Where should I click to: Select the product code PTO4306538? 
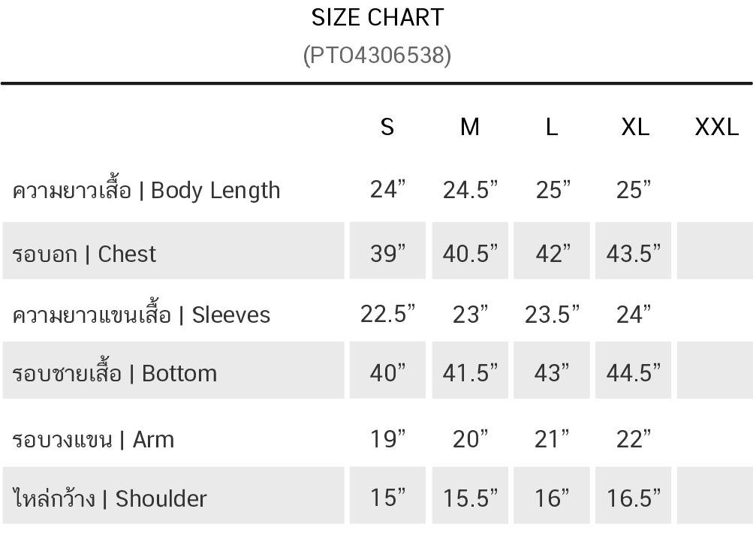pyautogui.click(x=377, y=55)
